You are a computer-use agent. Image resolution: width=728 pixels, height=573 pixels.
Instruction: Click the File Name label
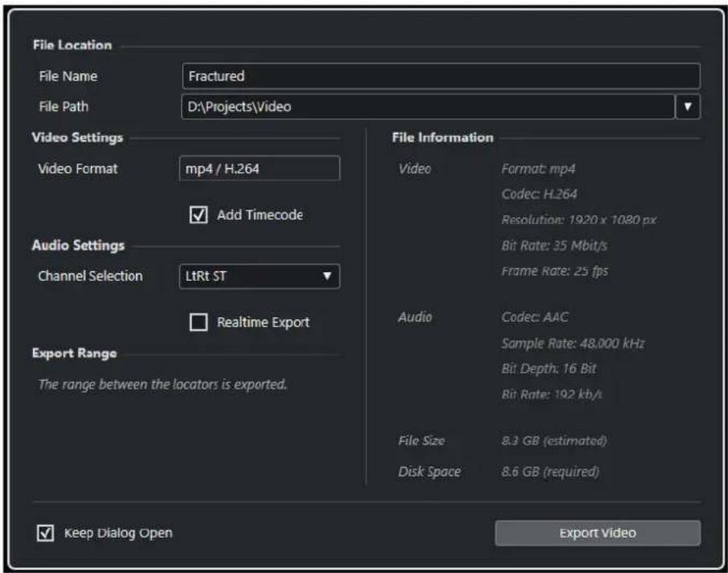68,76
